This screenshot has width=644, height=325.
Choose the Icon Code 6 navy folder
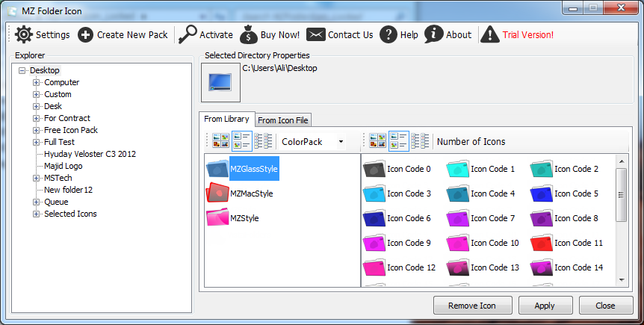[374, 218]
